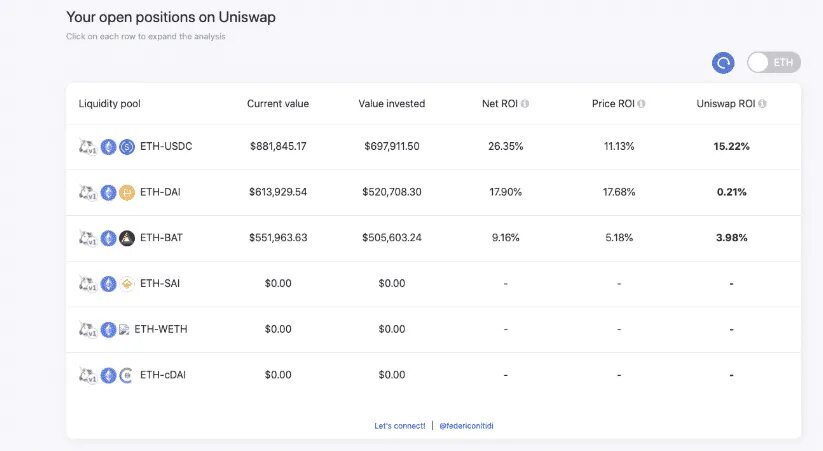Click Uniswap v1 icon in ETH-WETH row
Screen dimensions: 823x451
pos(88,330)
